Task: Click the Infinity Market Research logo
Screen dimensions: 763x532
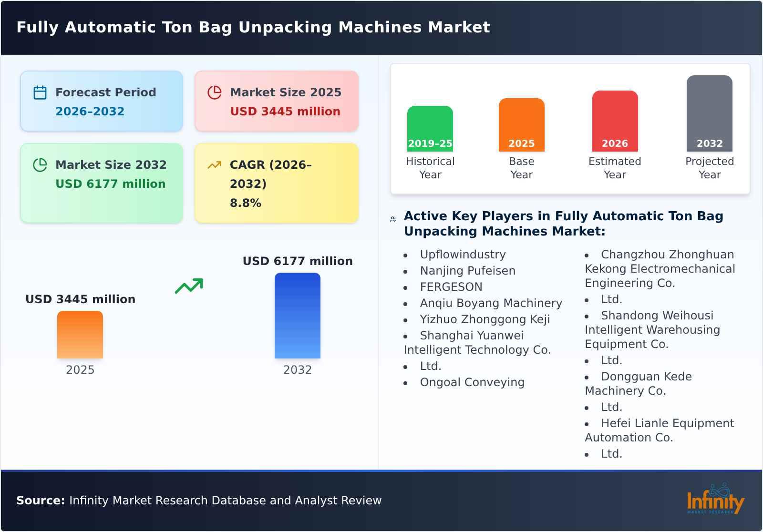Action: 715,499
